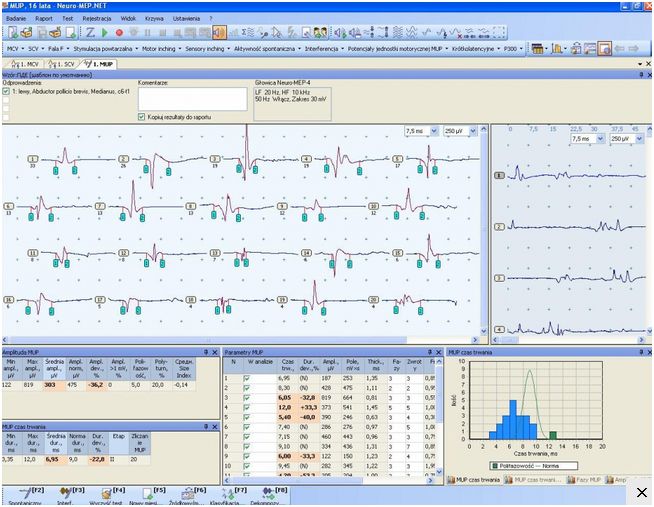
Task: Click the Z impedance icon in toolbar
Action: coord(89,33)
